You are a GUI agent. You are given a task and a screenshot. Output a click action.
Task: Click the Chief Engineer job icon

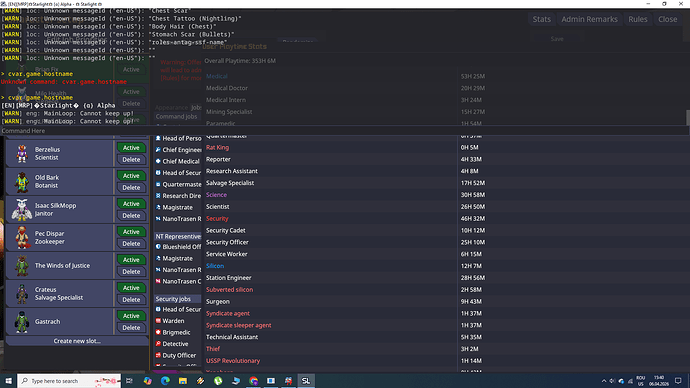pyautogui.click(x=158, y=150)
